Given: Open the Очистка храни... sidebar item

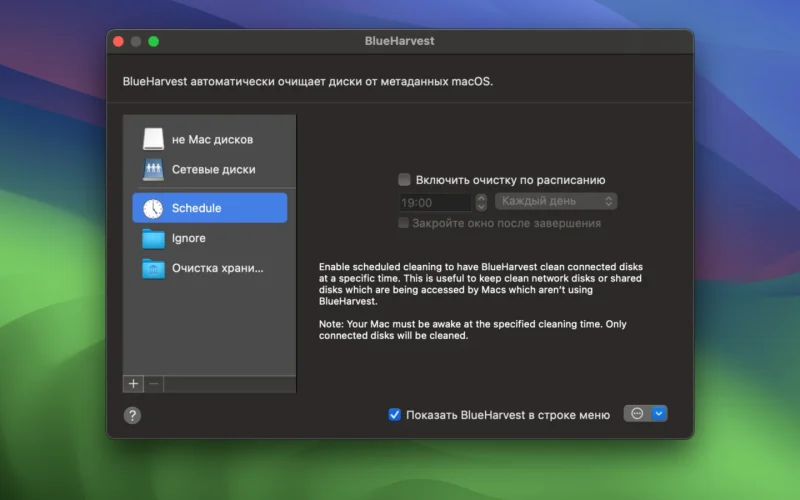Looking at the screenshot, I should (x=210, y=268).
